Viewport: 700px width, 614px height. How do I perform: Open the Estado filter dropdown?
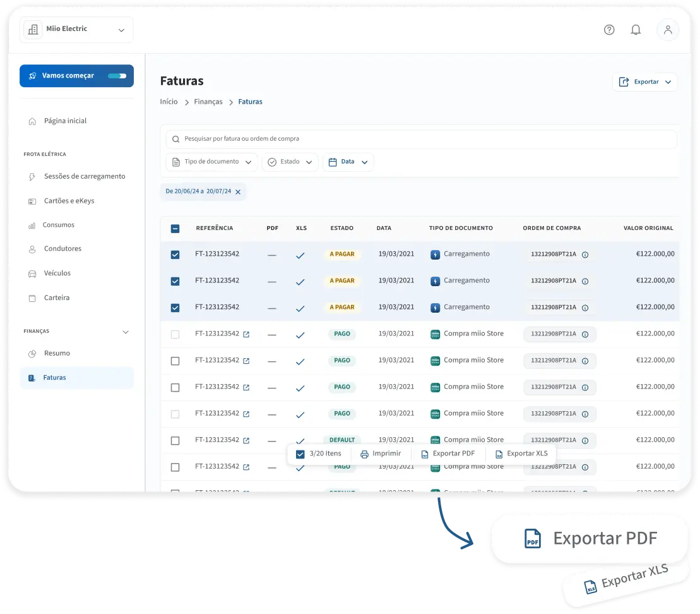pyautogui.click(x=290, y=162)
